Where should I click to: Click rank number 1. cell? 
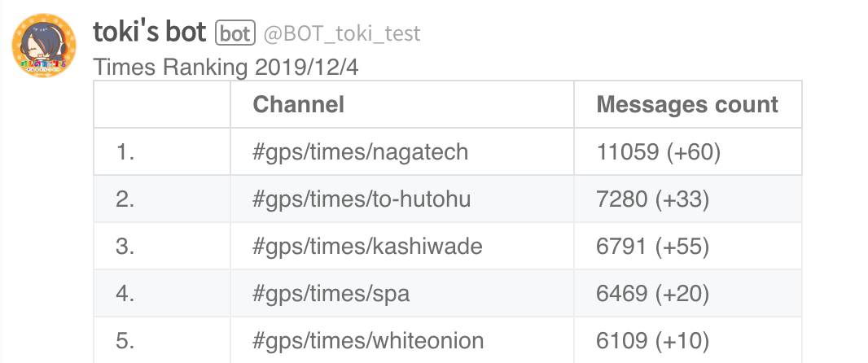click(x=162, y=151)
